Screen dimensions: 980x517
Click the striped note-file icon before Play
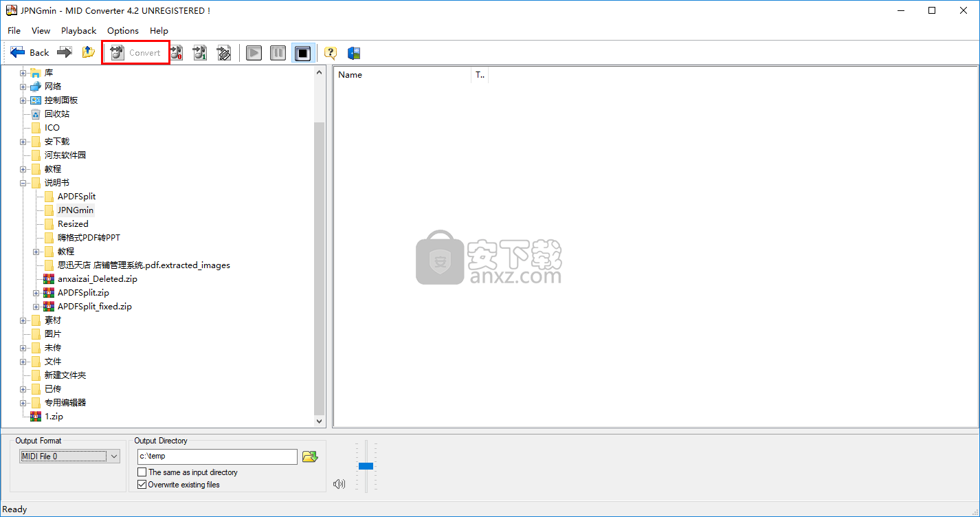point(224,53)
